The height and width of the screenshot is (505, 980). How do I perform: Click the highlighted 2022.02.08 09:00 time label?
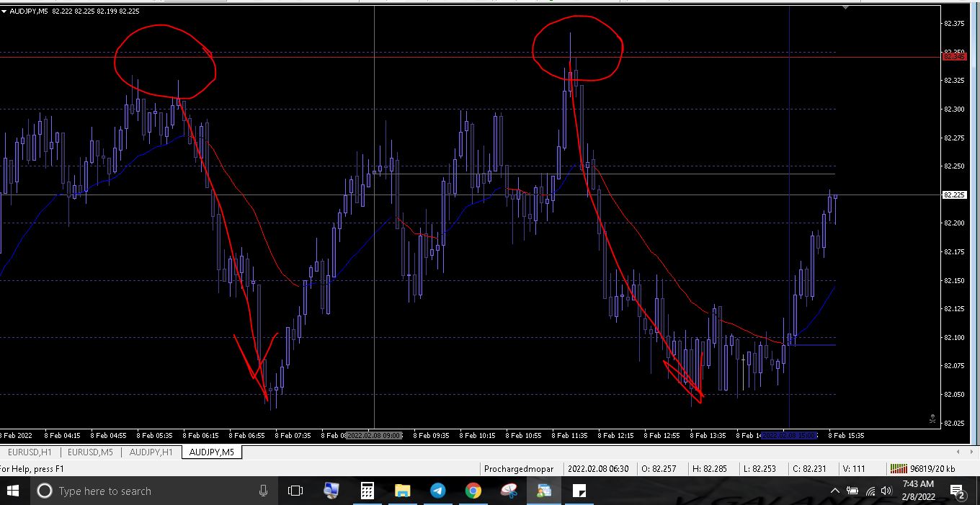click(374, 435)
